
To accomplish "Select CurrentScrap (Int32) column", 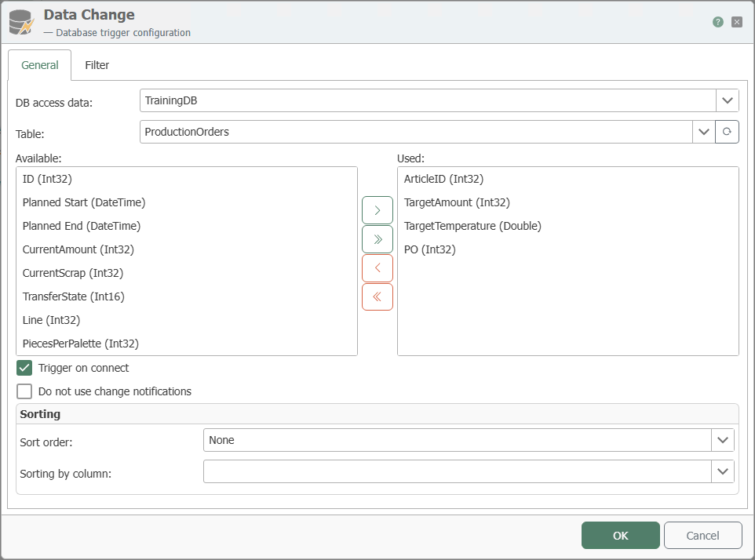I will tap(186, 273).
